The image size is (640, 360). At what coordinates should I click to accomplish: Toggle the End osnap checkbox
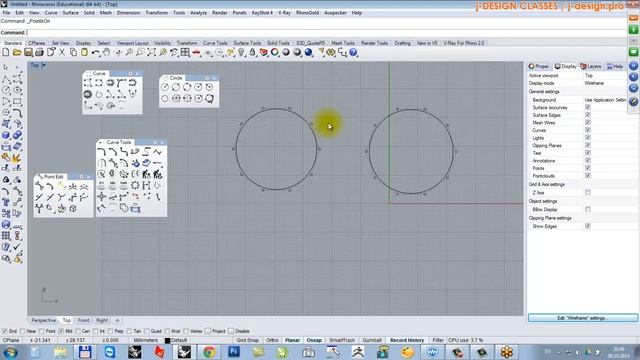point(4,331)
